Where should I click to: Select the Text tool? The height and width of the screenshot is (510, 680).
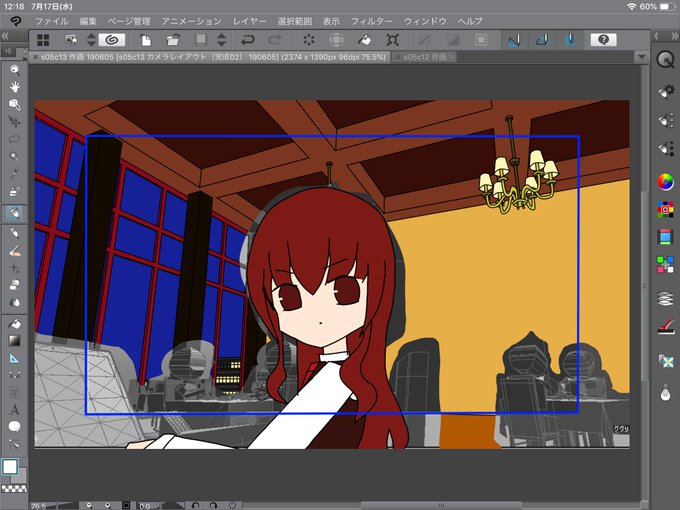pyautogui.click(x=15, y=409)
